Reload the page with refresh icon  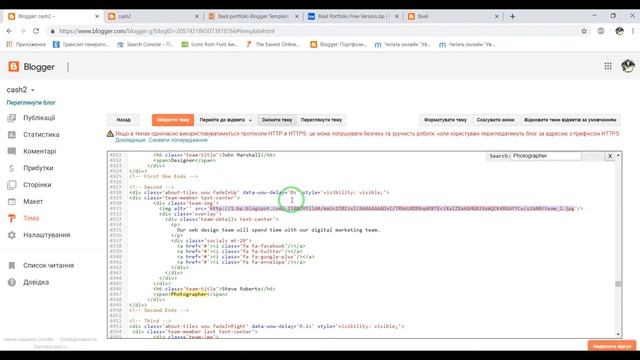coord(36,31)
